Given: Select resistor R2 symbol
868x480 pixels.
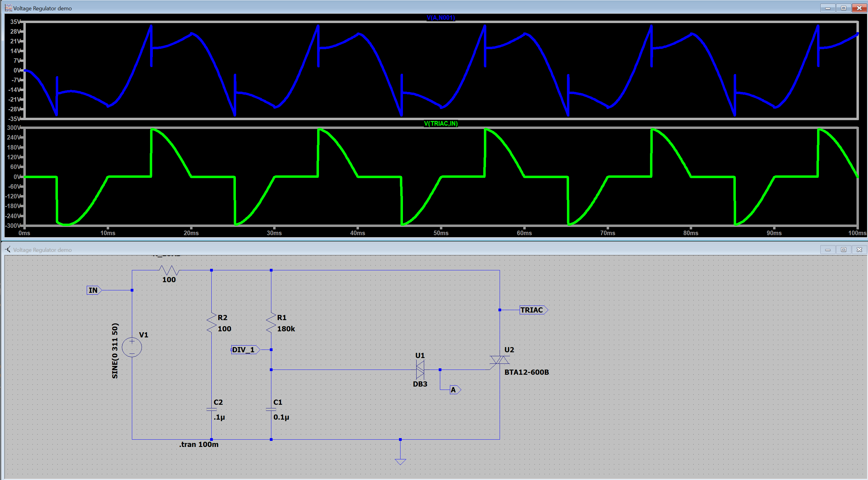Looking at the screenshot, I should pos(211,323).
